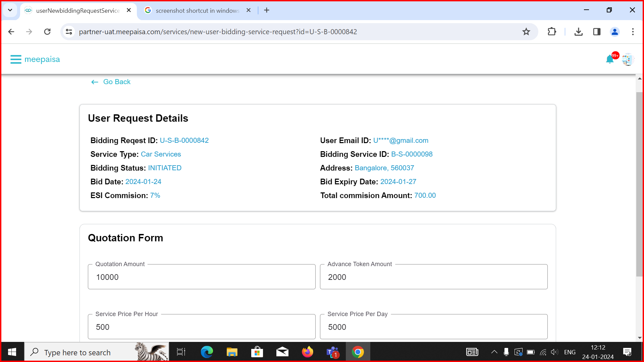Open the Windows Start menu
644x362 pixels.
(12, 352)
